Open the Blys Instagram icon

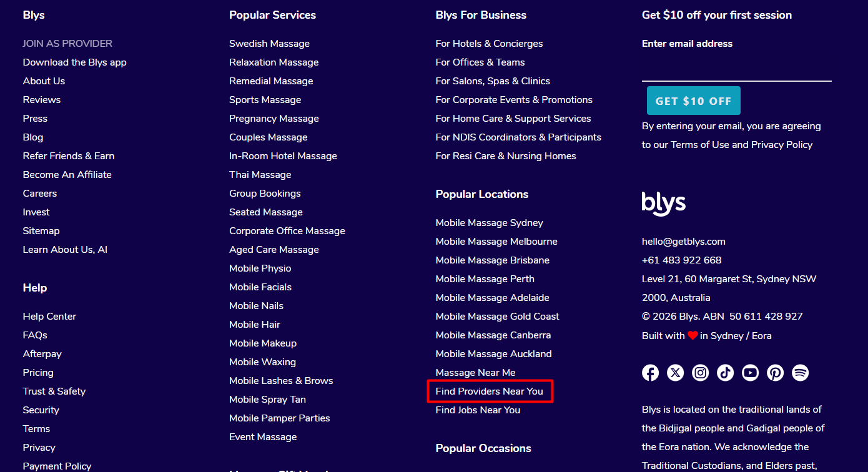point(701,373)
